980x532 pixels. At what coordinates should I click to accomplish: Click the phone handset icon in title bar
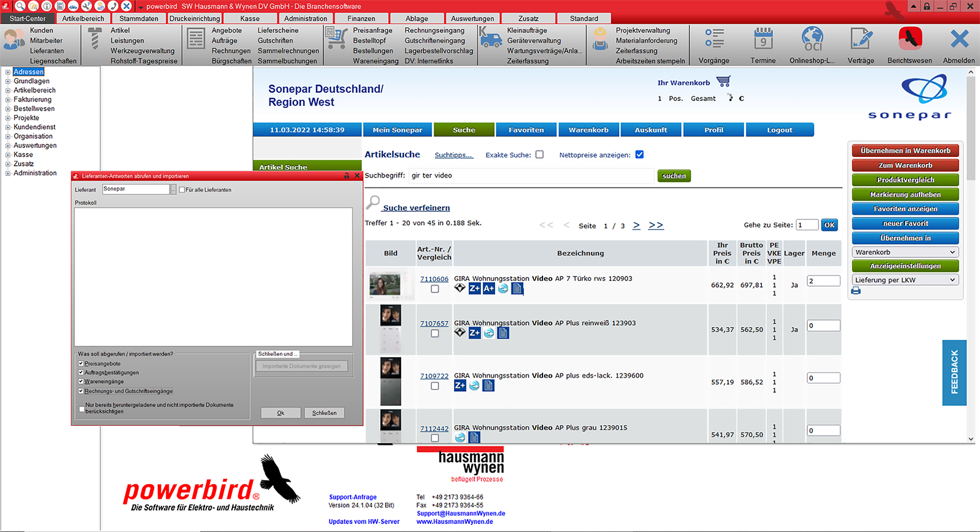coord(113,6)
